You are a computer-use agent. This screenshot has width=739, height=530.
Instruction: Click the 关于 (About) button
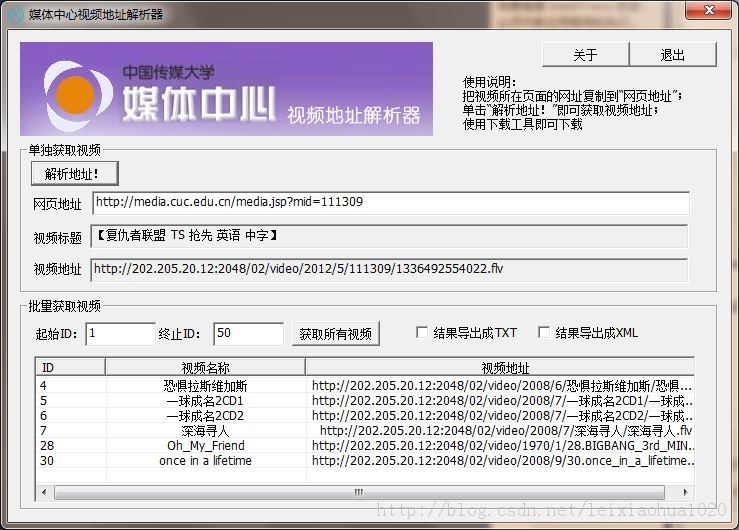(x=585, y=55)
